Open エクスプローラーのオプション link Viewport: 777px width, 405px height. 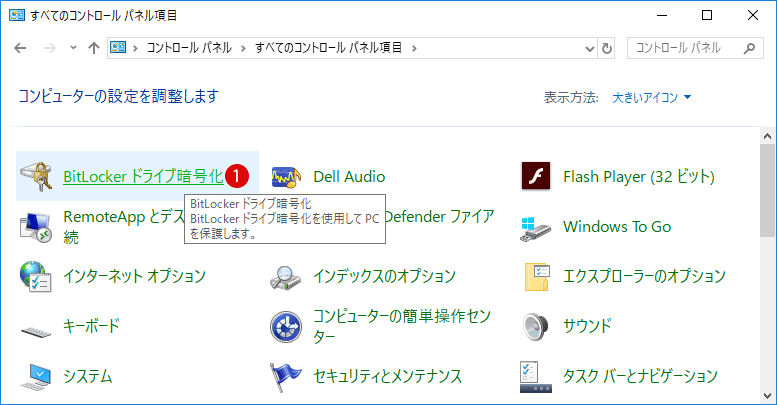644,276
